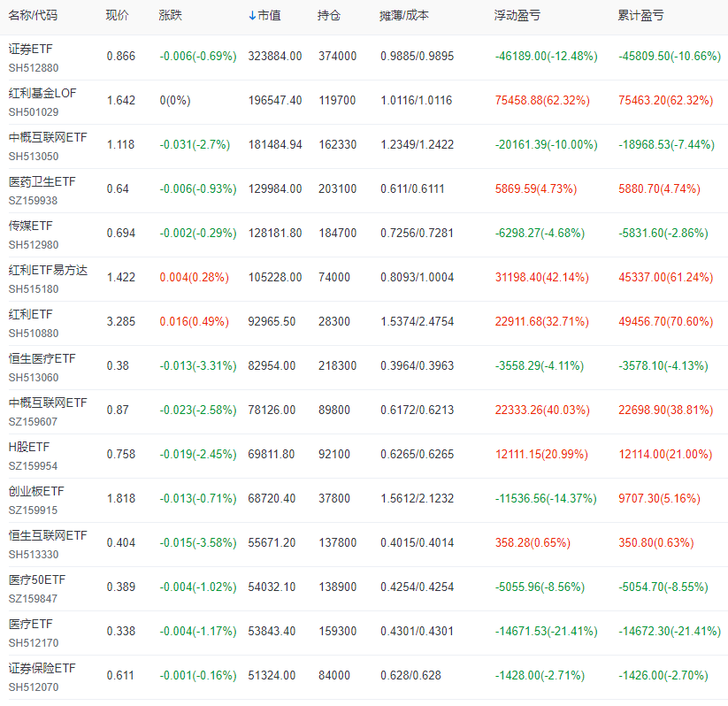Click market value 323884.00
The width and height of the screenshot is (728, 706).
tap(275, 57)
